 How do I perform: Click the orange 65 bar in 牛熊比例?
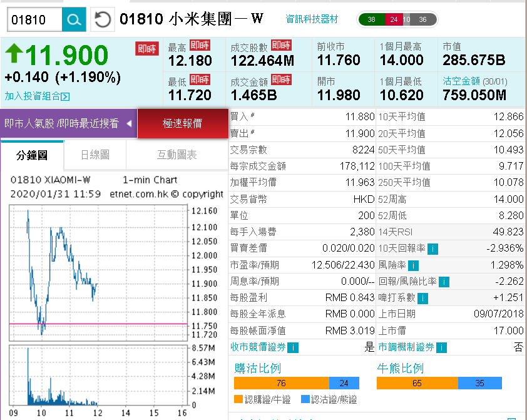417,383
